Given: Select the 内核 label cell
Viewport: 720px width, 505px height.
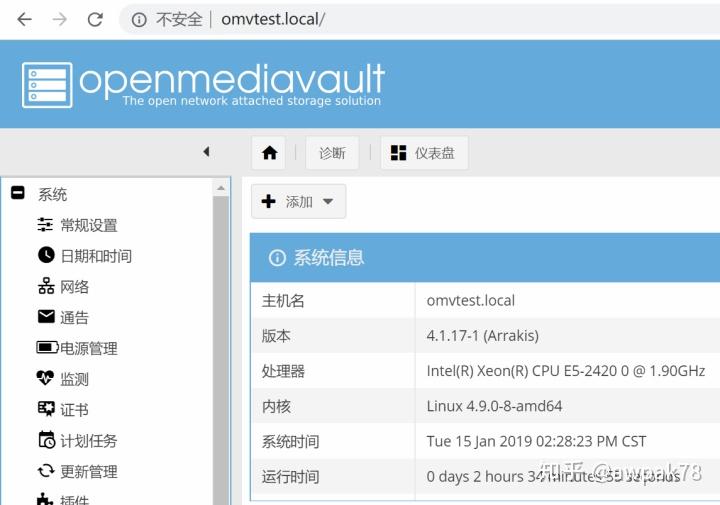Looking at the screenshot, I should coord(333,406).
